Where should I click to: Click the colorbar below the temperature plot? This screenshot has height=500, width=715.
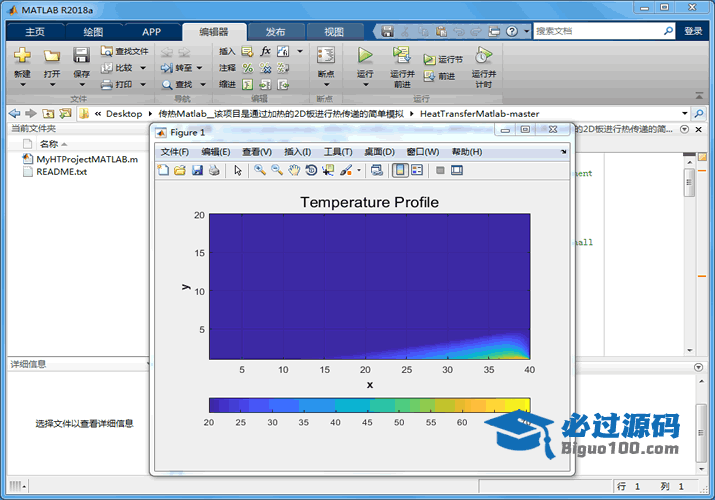(x=369, y=405)
